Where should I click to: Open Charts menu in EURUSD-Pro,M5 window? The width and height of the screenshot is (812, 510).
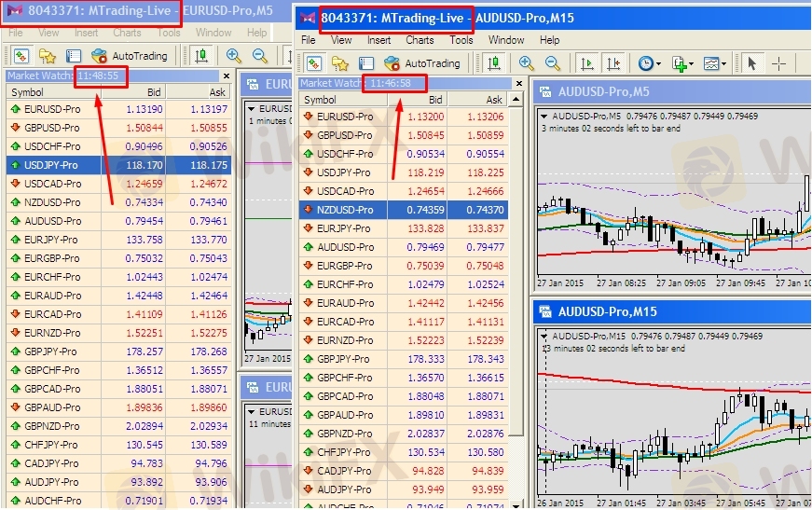[127, 33]
